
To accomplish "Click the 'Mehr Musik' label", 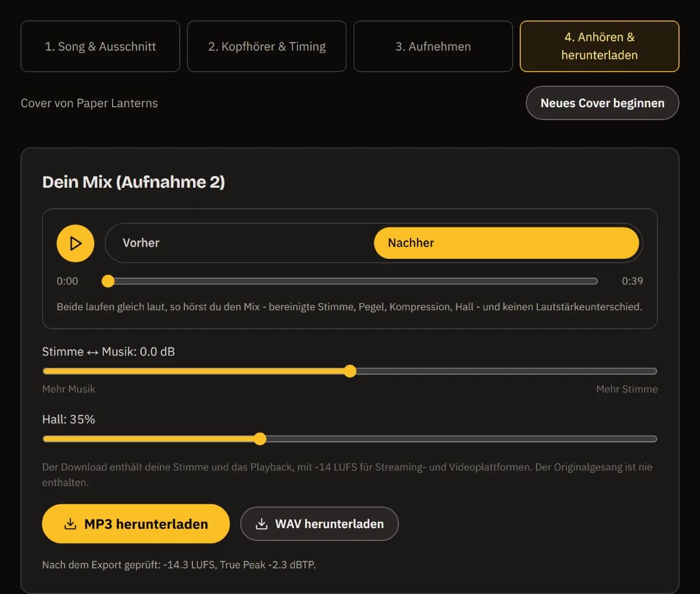I will pos(68,389).
